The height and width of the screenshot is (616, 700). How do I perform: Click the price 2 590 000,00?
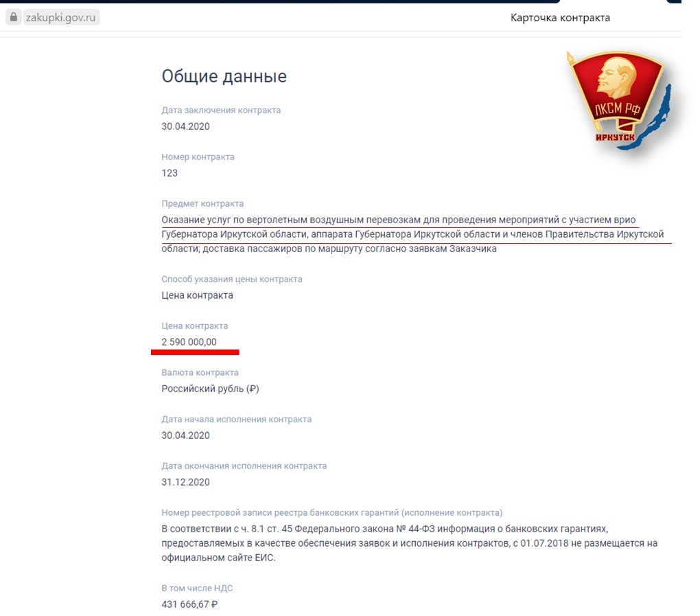tap(189, 342)
